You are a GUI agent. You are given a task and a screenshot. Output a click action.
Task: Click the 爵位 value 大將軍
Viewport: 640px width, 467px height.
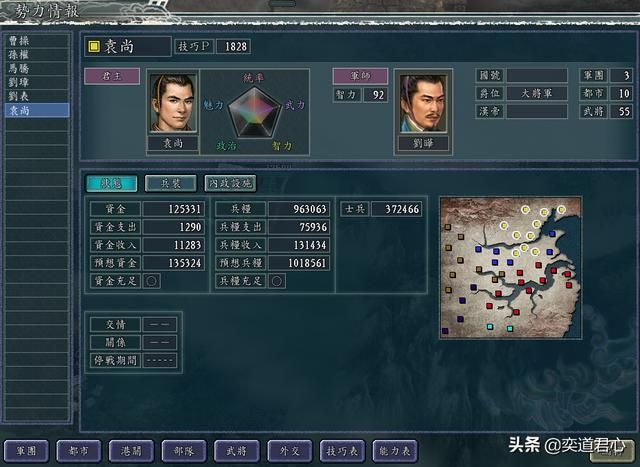click(x=537, y=93)
